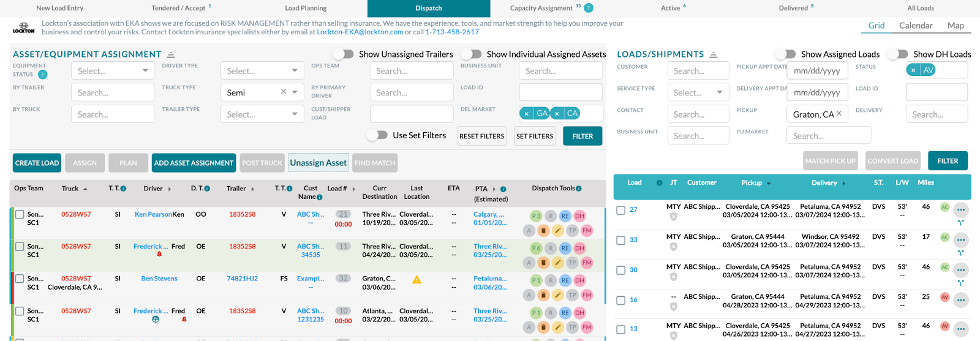Click AV status badge for load 13
Image resolution: width=980 pixels, height=341 pixels.
[x=944, y=326]
